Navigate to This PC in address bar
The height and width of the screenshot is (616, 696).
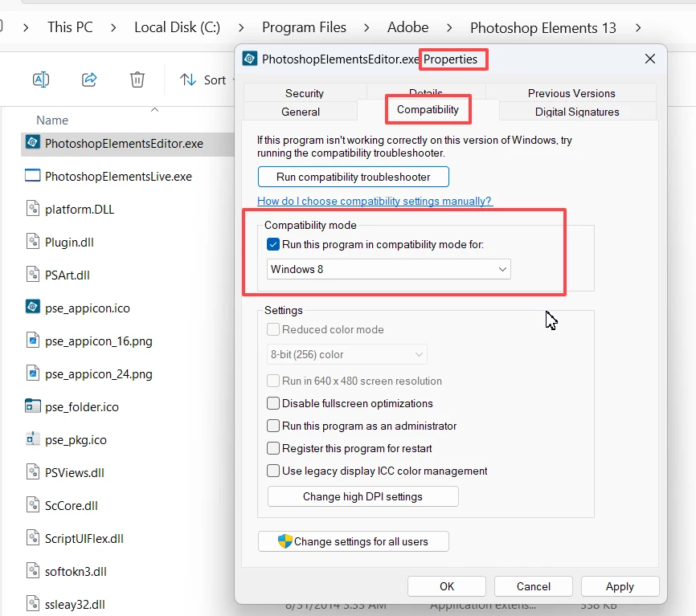[70, 27]
